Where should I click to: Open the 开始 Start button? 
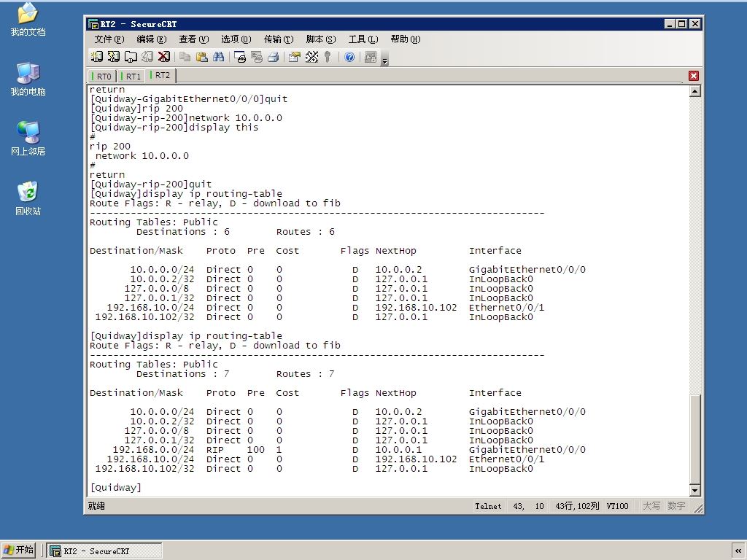click(x=18, y=550)
